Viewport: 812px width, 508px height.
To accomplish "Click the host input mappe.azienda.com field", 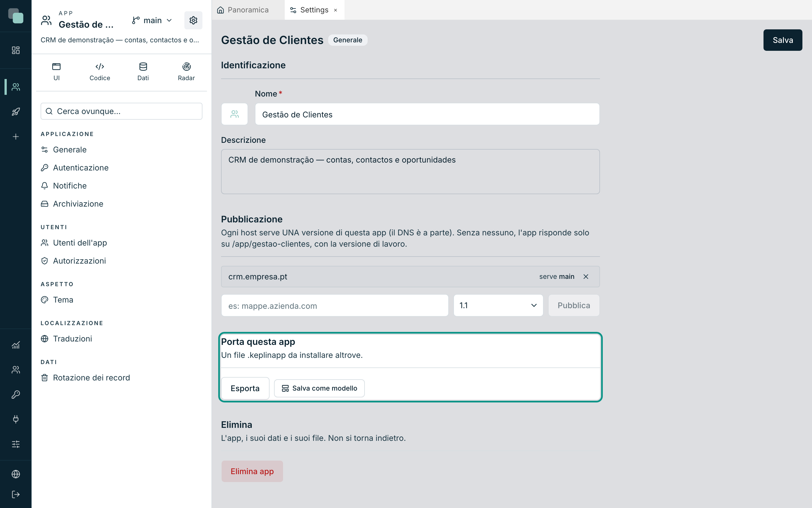I will pos(335,305).
